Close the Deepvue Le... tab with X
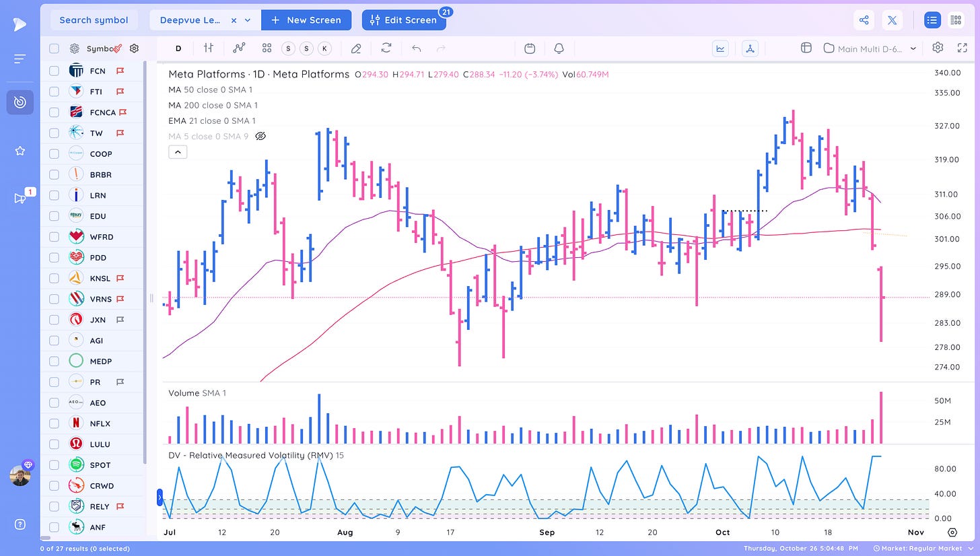The height and width of the screenshot is (556, 980). pos(234,20)
